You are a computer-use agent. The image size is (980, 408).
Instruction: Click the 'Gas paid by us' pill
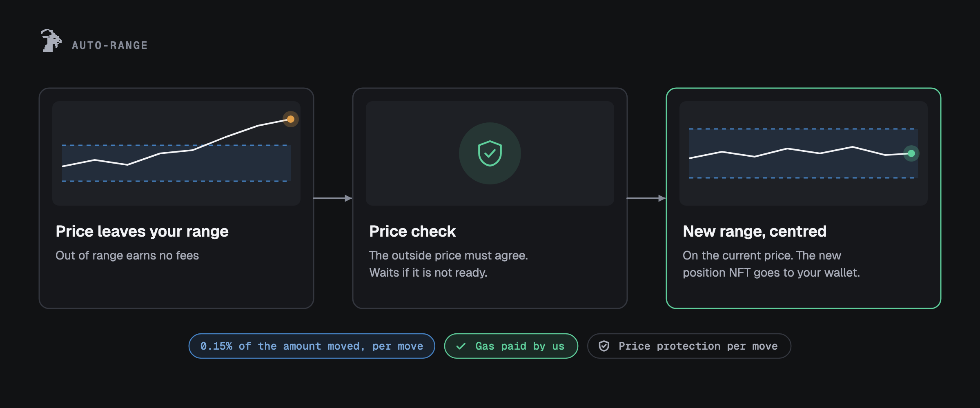coord(511,346)
